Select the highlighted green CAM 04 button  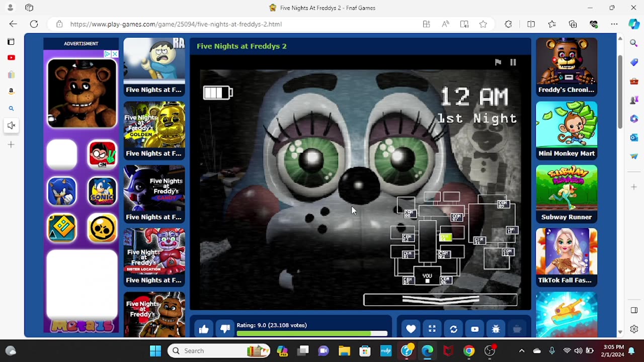(x=445, y=237)
